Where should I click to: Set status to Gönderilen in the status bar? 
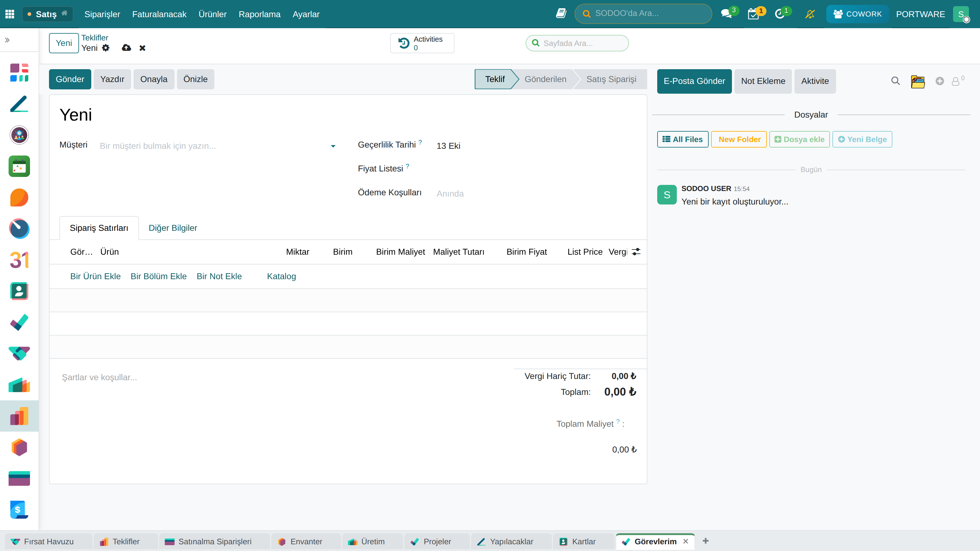(x=545, y=79)
